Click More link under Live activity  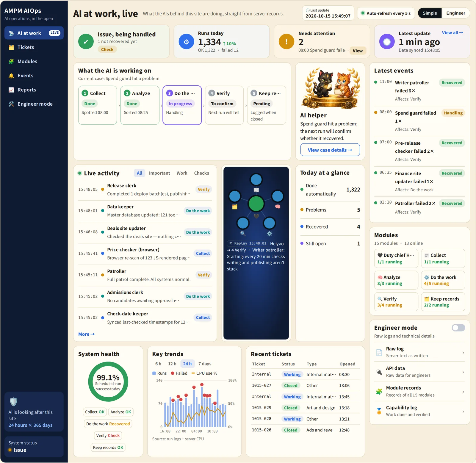[x=86, y=334]
